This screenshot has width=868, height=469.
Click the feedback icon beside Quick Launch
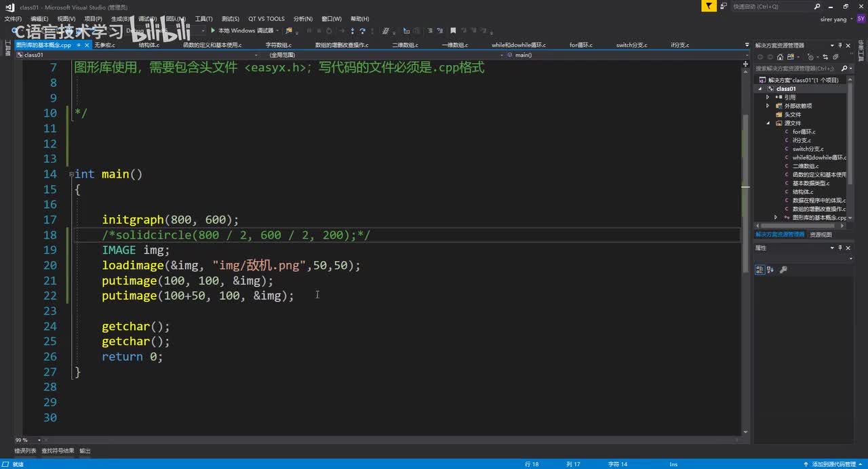[722, 6]
